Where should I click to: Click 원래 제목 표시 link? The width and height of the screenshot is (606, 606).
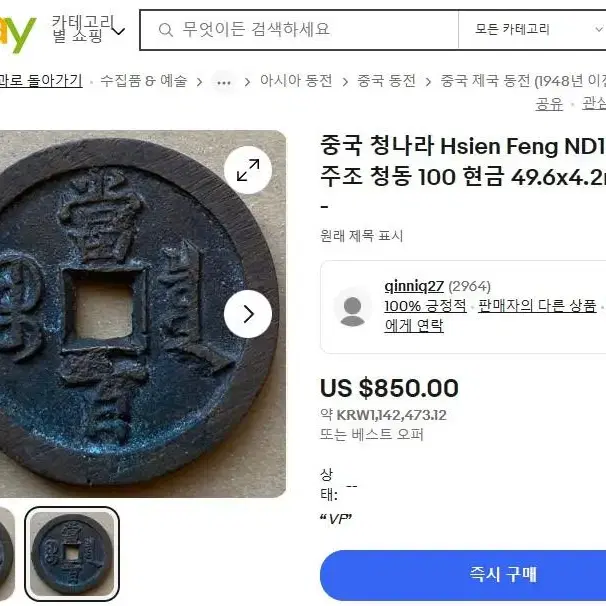pyautogui.click(x=362, y=235)
